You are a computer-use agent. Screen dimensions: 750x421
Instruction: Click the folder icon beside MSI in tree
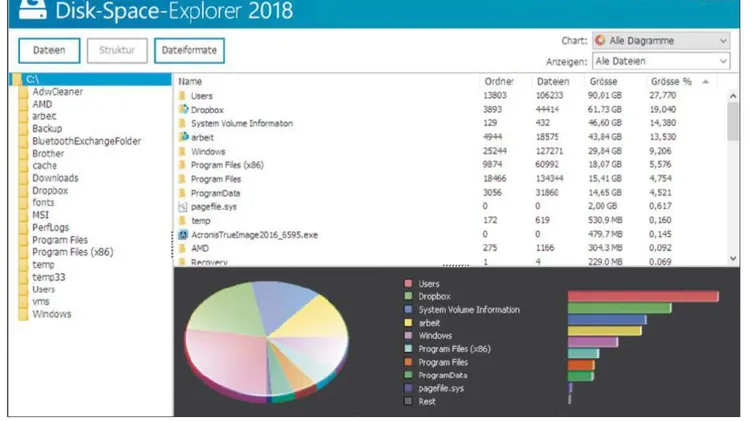23,215
